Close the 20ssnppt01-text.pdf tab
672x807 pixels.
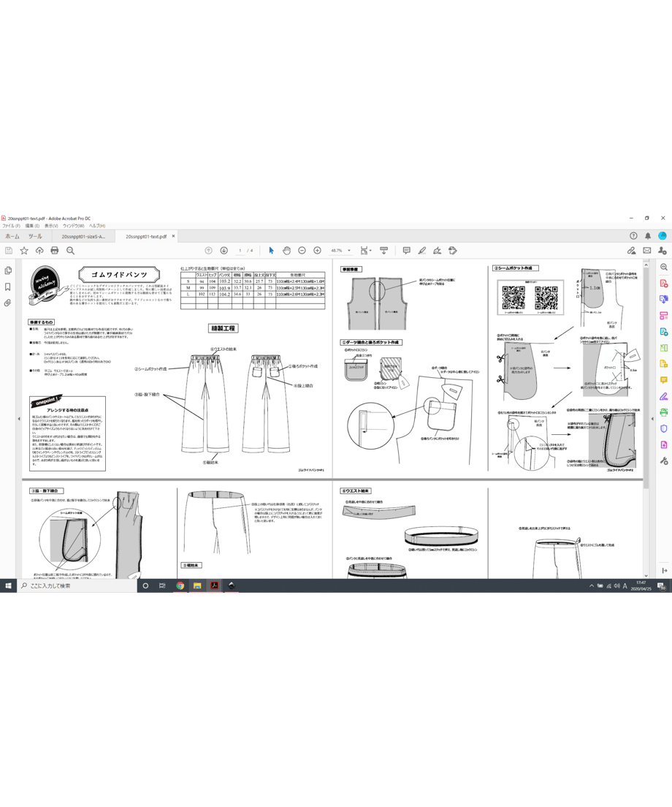click(x=173, y=236)
